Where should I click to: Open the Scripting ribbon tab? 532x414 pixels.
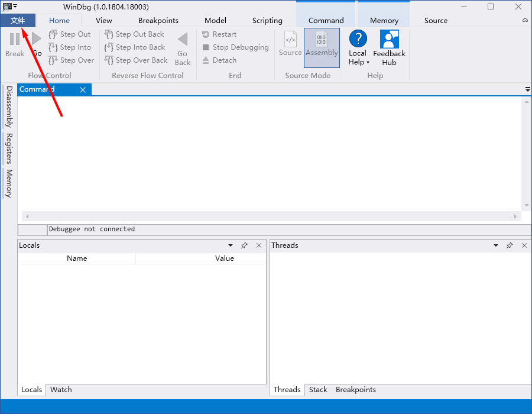pos(267,20)
